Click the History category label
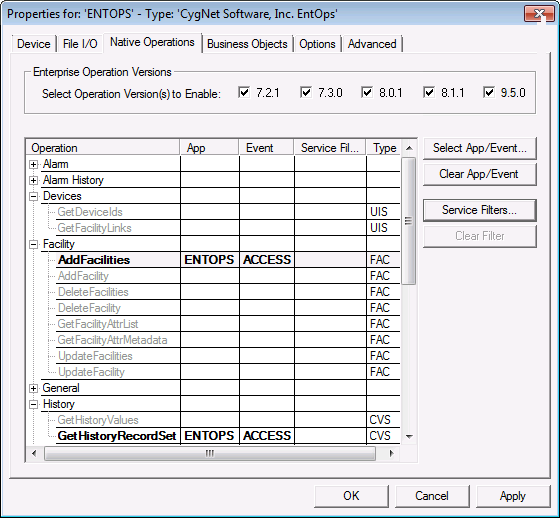The image size is (560, 518). click(59, 404)
